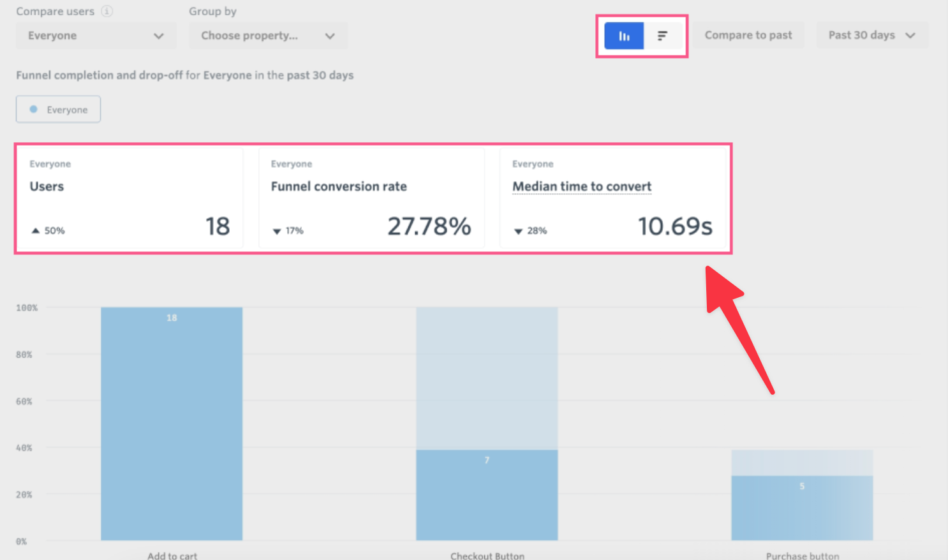948x560 pixels.
Task: Open the Everyone compare users dropdown
Action: [96, 36]
